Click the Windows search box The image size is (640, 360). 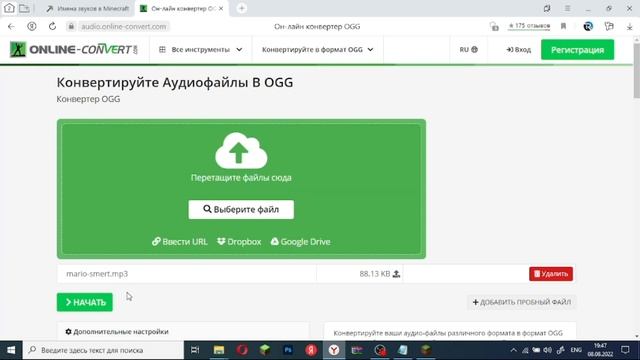[x=103, y=350]
